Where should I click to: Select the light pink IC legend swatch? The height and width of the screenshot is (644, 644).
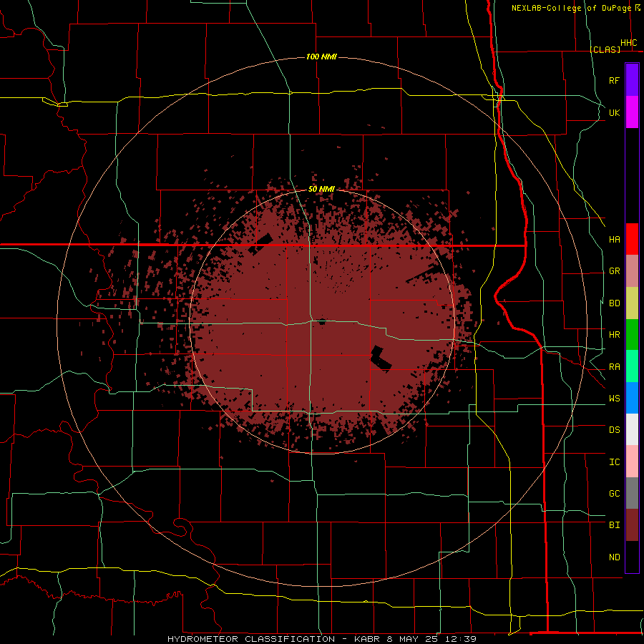click(x=632, y=462)
